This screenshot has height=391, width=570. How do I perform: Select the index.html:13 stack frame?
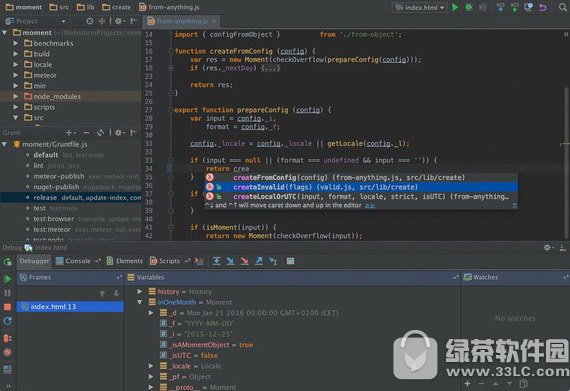click(x=70, y=307)
